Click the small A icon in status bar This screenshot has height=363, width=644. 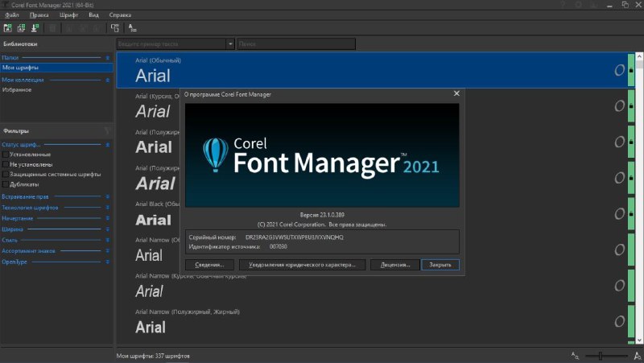(575, 356)
